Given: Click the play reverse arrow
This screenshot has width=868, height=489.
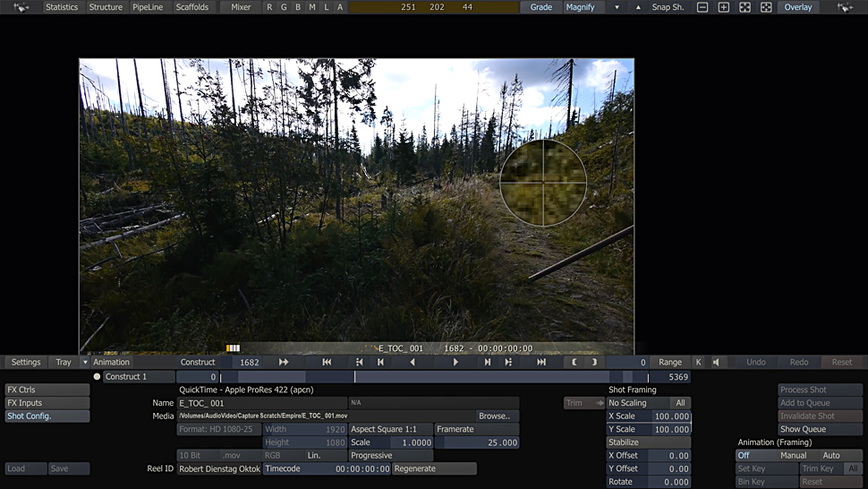Looking at the screenshot, I should pyautogui.click(x=413, y=363).
